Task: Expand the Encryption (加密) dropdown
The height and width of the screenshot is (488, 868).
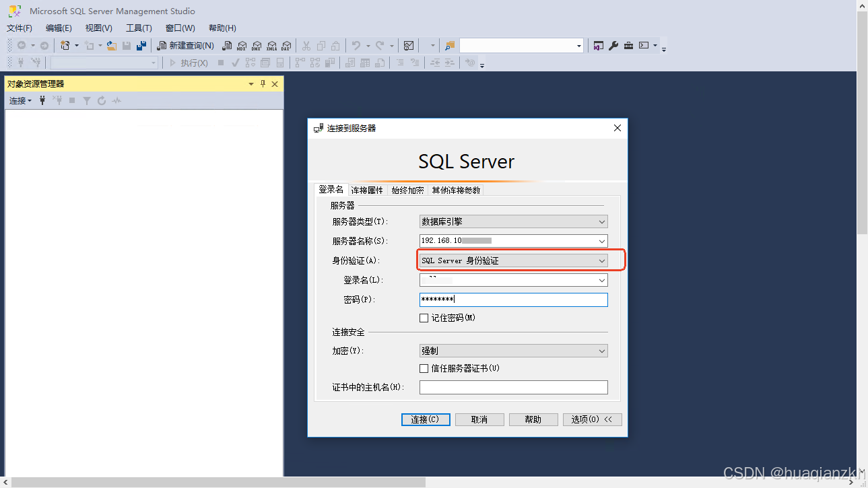Action: (601, 351)
